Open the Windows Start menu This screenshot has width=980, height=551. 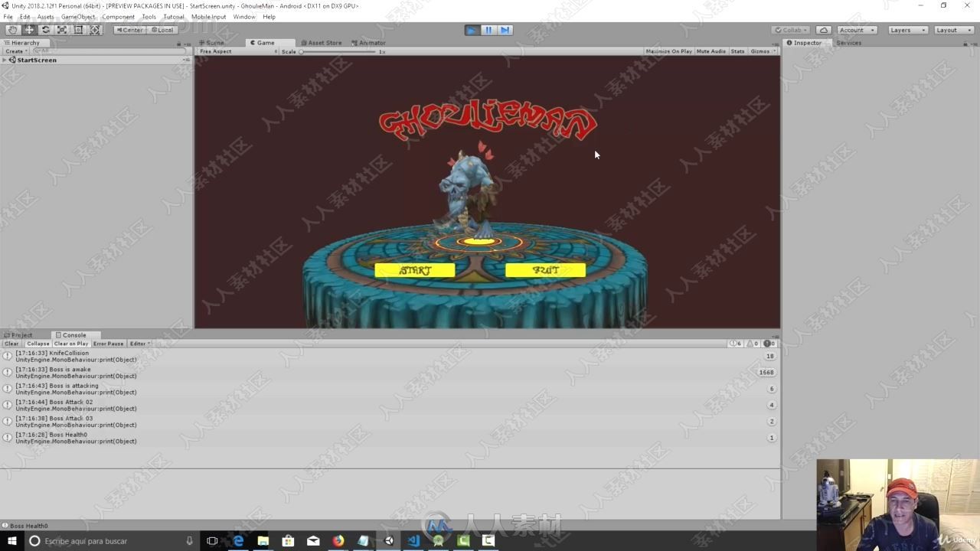[x=11, y=541]
